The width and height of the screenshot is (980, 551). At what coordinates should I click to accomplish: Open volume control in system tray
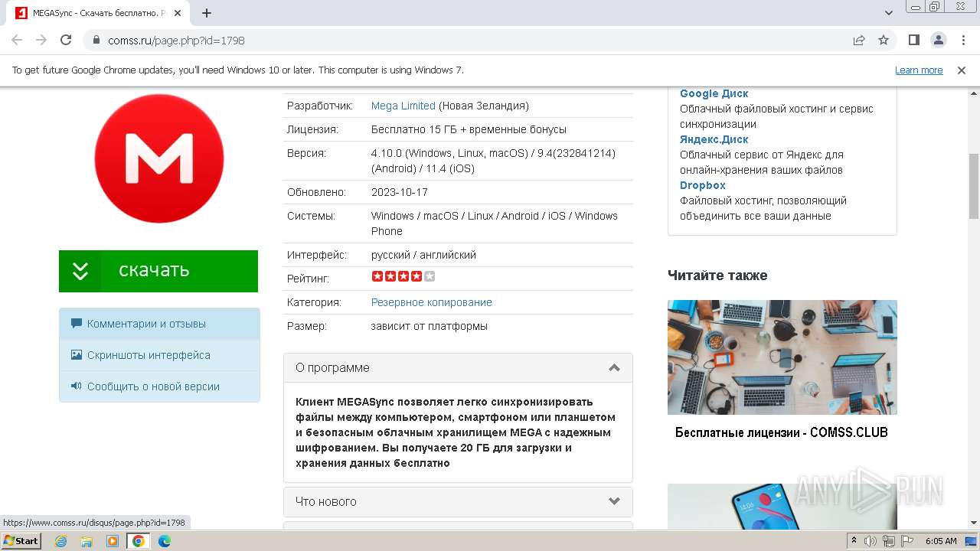point(871,541)
